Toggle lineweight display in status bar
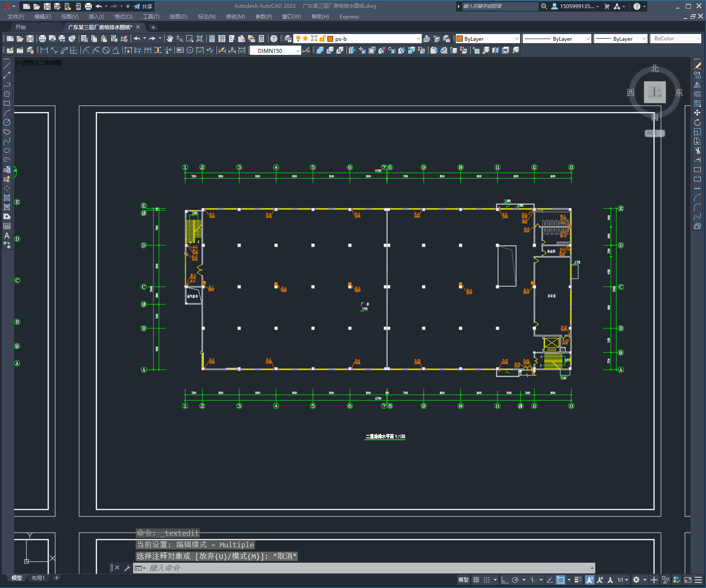Screen dimensions: 706x588 578,580
